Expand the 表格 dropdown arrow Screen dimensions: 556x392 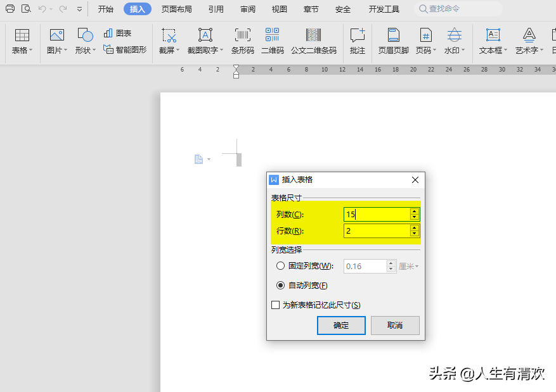30,50
